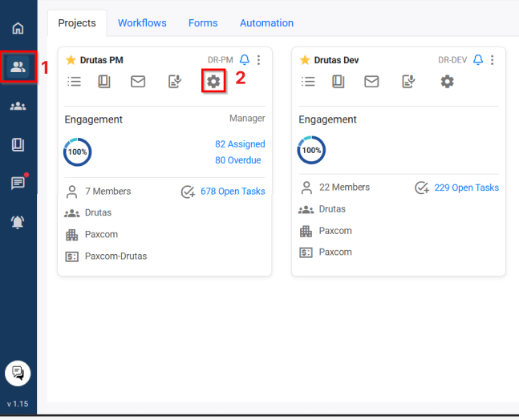
Task: Open the support chat bubble at bottom
Action: pyautogui.click(x=18, y=373)
